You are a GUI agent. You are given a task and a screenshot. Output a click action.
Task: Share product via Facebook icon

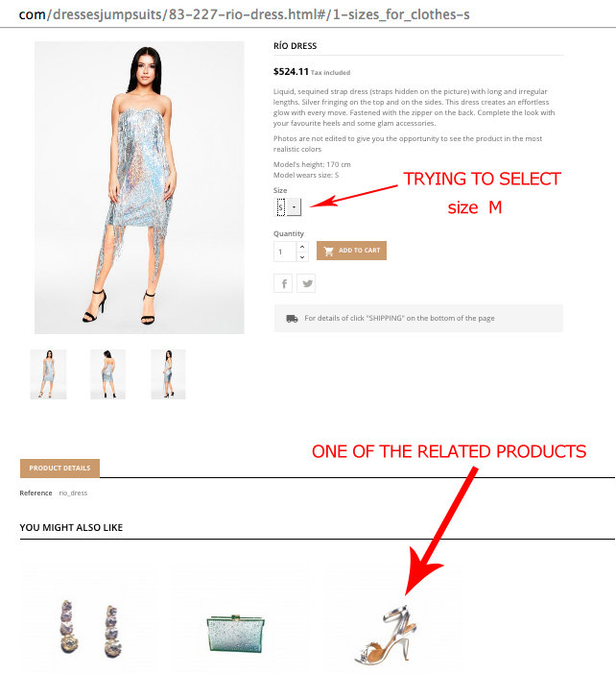click(283, 283)
